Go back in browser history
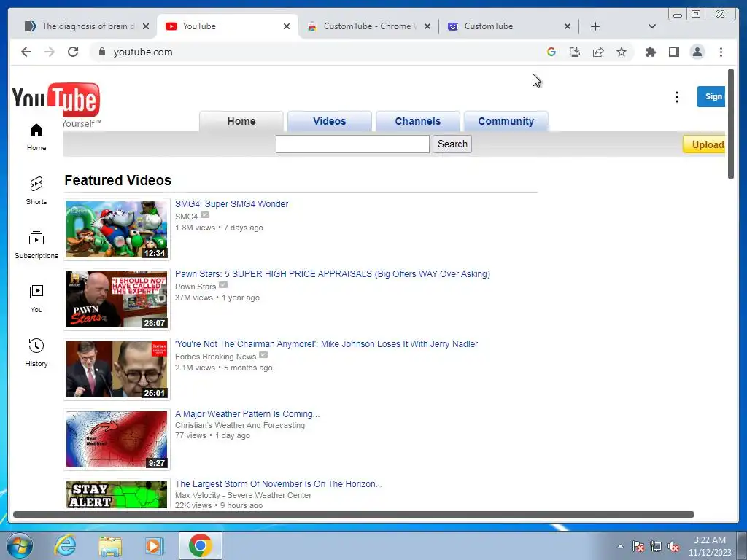Screen dimensions: 747x560 [26, 52]
